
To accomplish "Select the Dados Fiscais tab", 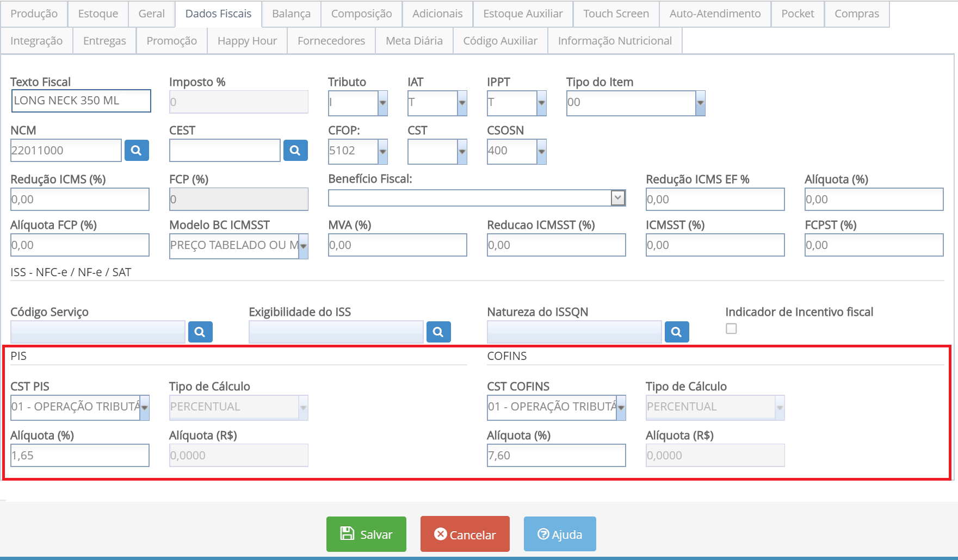I will pyautogui.click(x=219, y=14).
